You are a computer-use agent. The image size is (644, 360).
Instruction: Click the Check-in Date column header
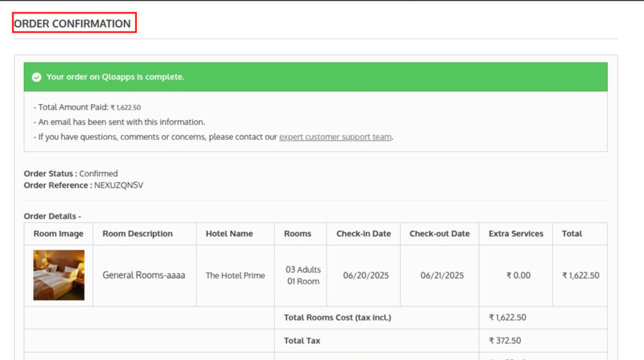[363, 234]
